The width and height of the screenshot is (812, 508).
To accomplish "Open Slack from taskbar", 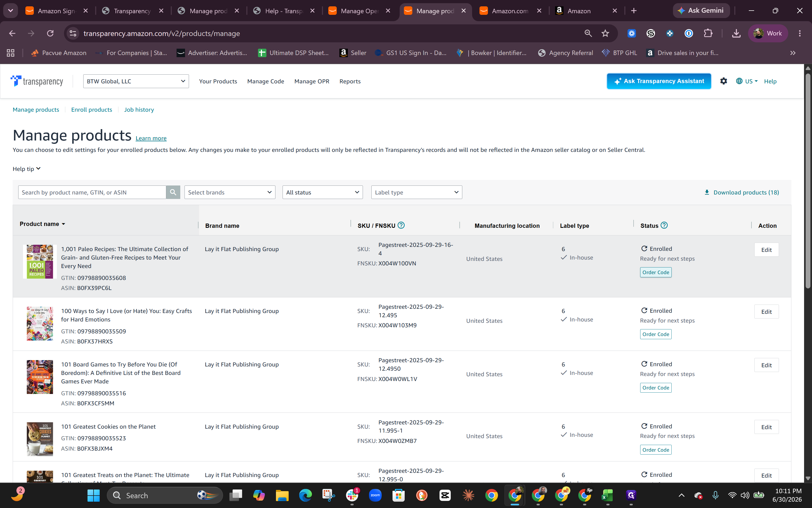I will (x=352, y=495).
